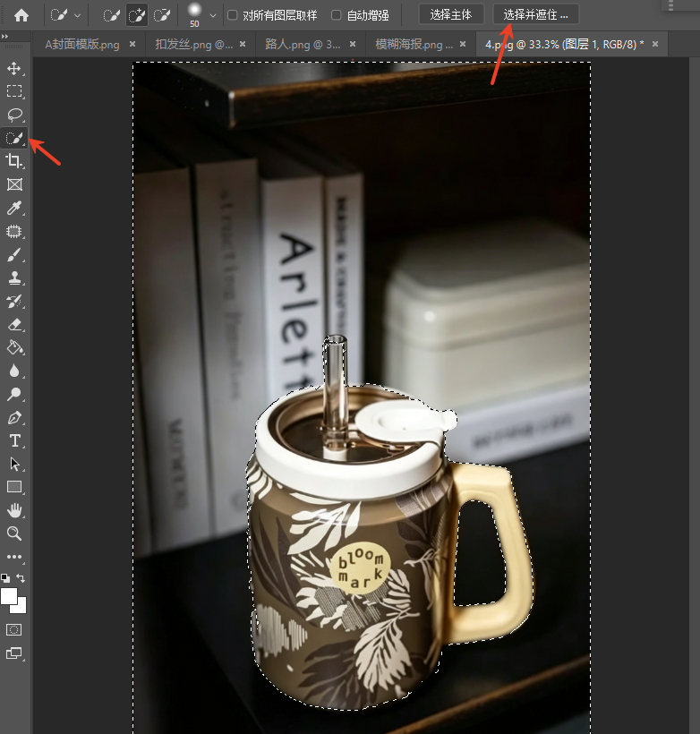The height and width of the screenshot is (734, 700).
Task: Expand the collapsed toolbar double arrows
Action: [x=4, y=37]
